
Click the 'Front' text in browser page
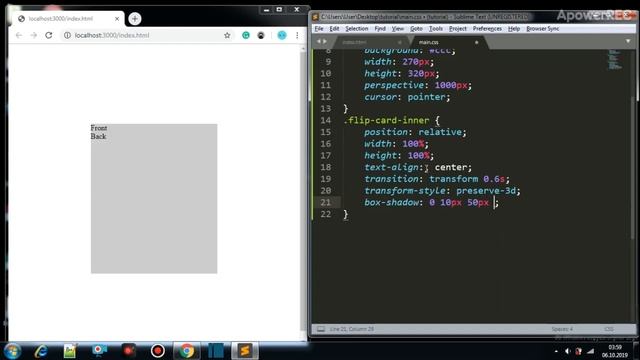point(99,128)
